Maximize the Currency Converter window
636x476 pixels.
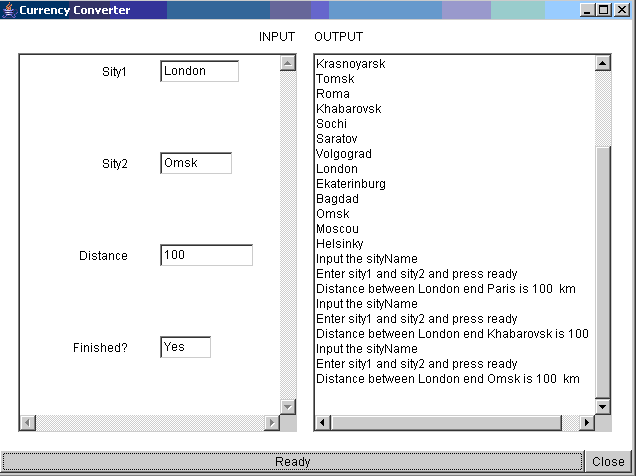pyautogui.click(x=603, y=10)
